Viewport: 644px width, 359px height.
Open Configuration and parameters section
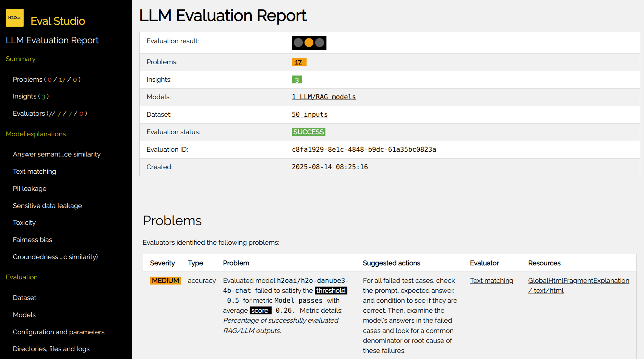59,332
